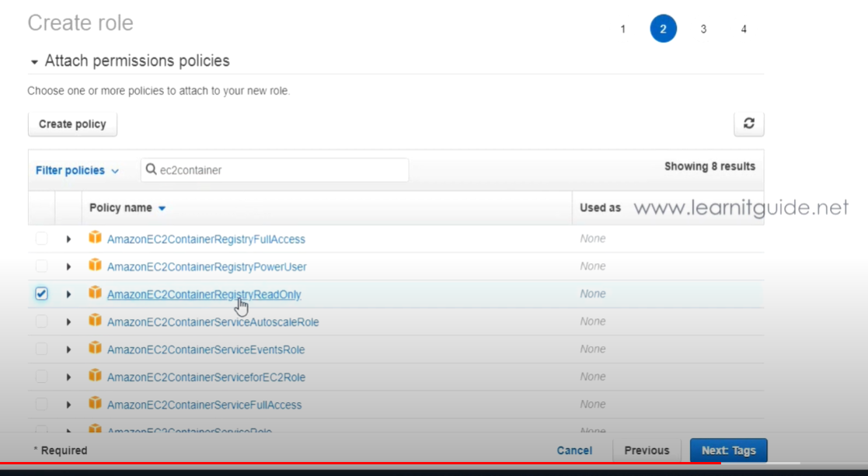Click the Showing 8 results text

pyautogui.click(x=709, y=166)
